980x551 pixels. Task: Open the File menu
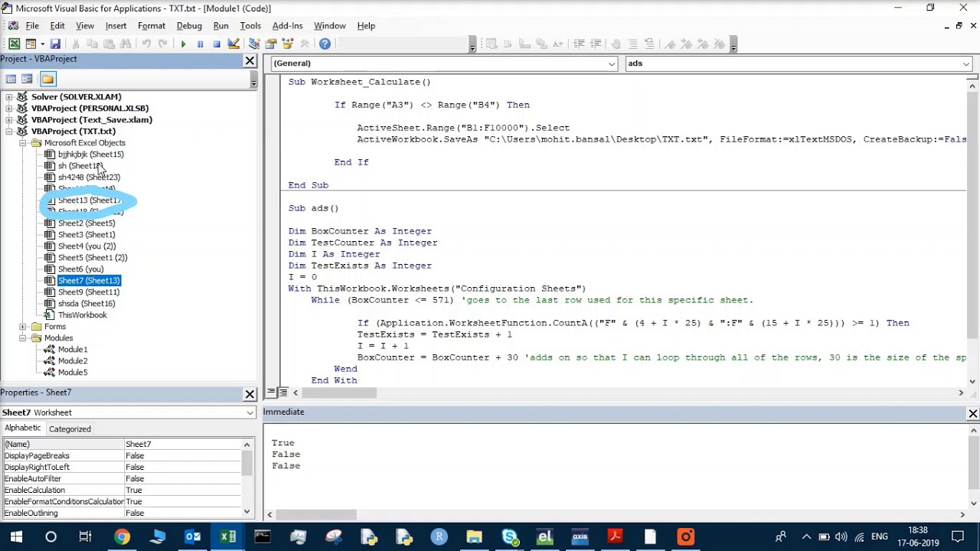point(32,25)
